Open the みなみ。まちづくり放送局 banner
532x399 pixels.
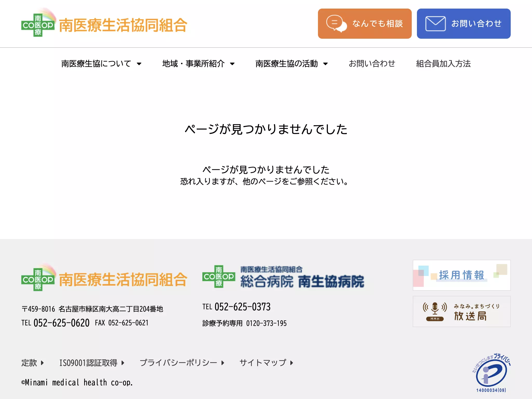[x=462, y=311]
